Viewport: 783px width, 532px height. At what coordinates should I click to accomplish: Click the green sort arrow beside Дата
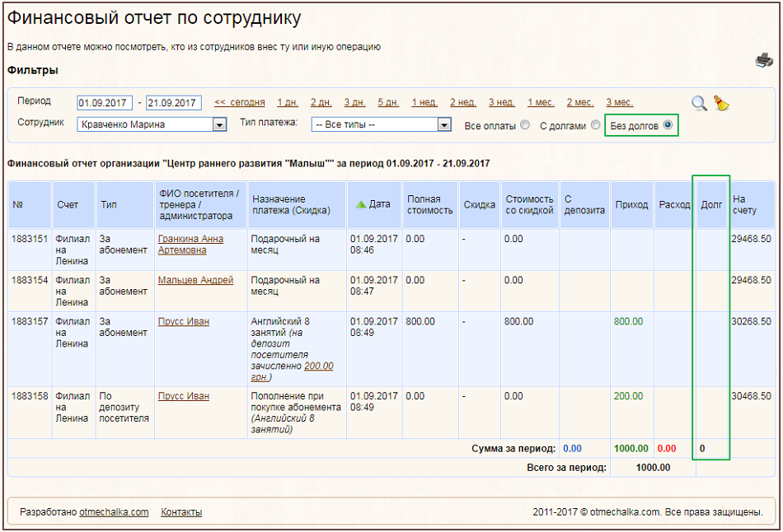[360, 204]
